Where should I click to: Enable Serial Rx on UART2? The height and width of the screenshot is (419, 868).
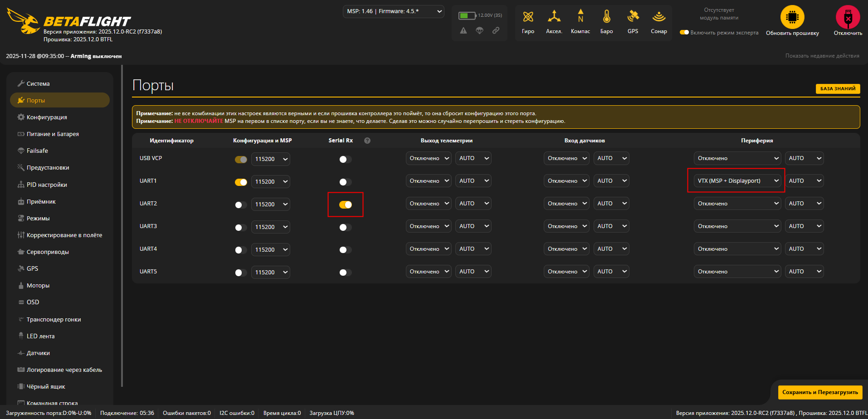345,205
